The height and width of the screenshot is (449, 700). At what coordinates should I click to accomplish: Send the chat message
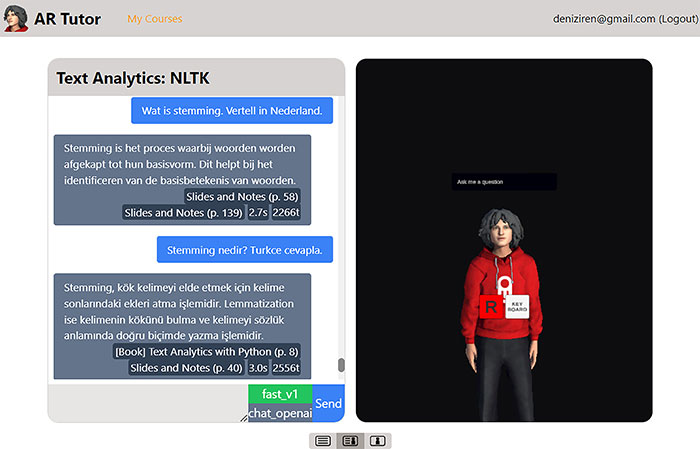pos(328,404)
